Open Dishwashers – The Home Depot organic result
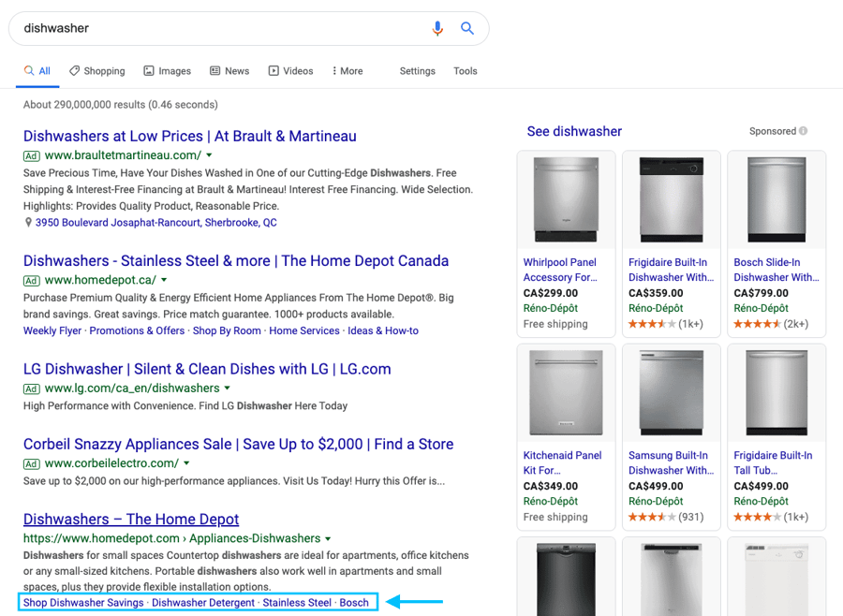843x616 pixels. (x=131, y=520)
